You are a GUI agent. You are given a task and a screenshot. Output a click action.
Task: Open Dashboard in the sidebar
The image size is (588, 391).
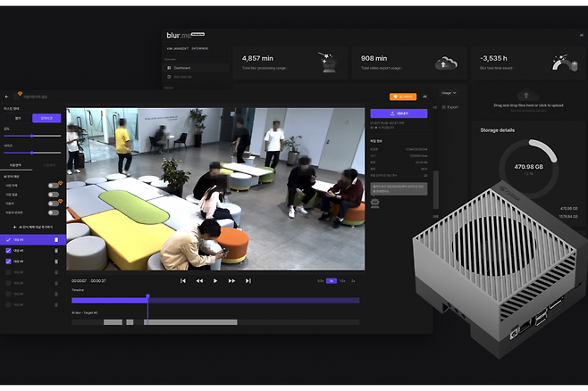[182, 67]
